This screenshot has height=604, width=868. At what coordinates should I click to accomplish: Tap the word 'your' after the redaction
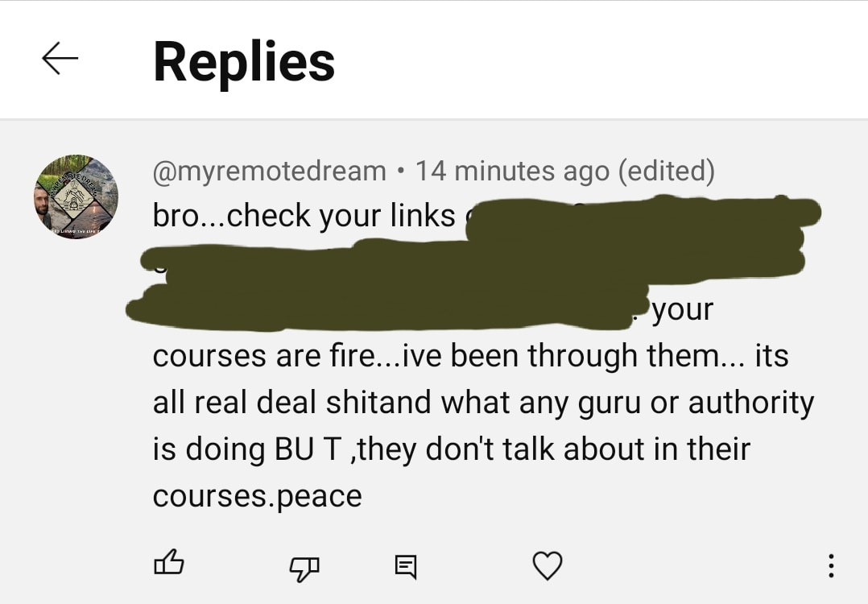682,311
